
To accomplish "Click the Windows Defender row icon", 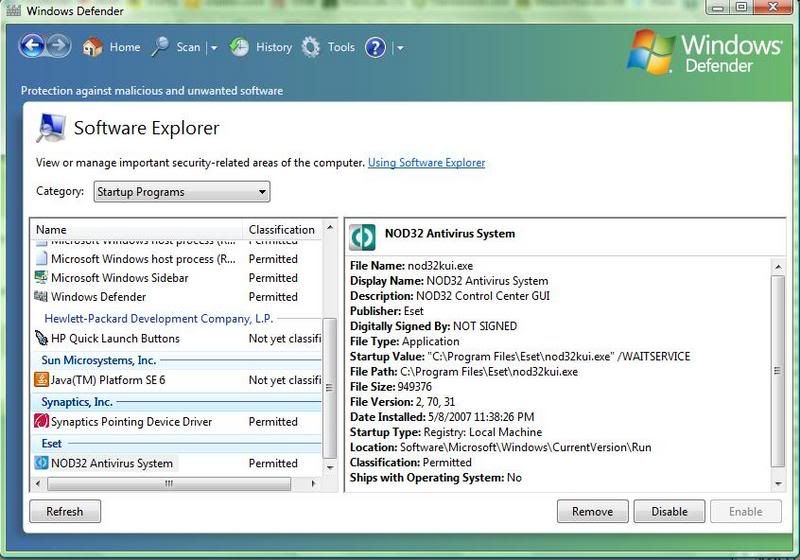I will tap(41, 296).
